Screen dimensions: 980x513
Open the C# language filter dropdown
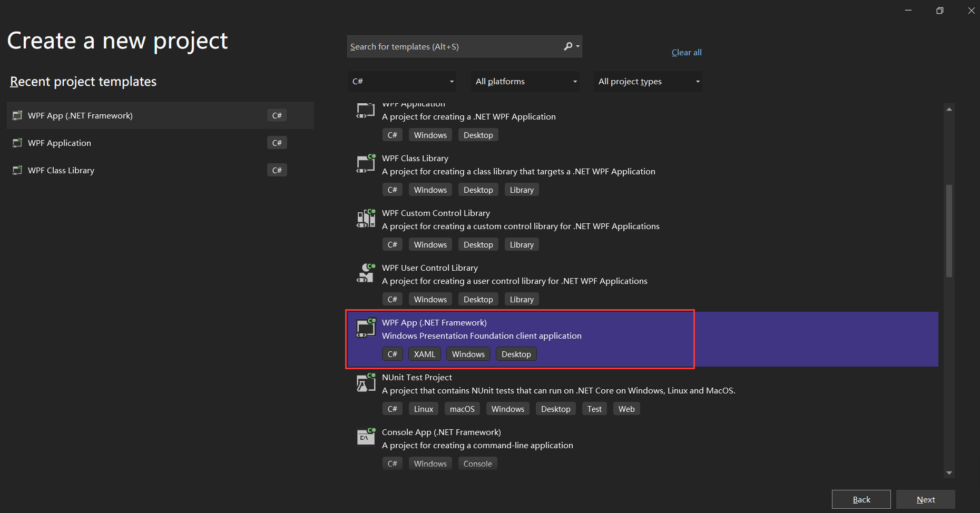pyautogui.click(x=402, y=81)
